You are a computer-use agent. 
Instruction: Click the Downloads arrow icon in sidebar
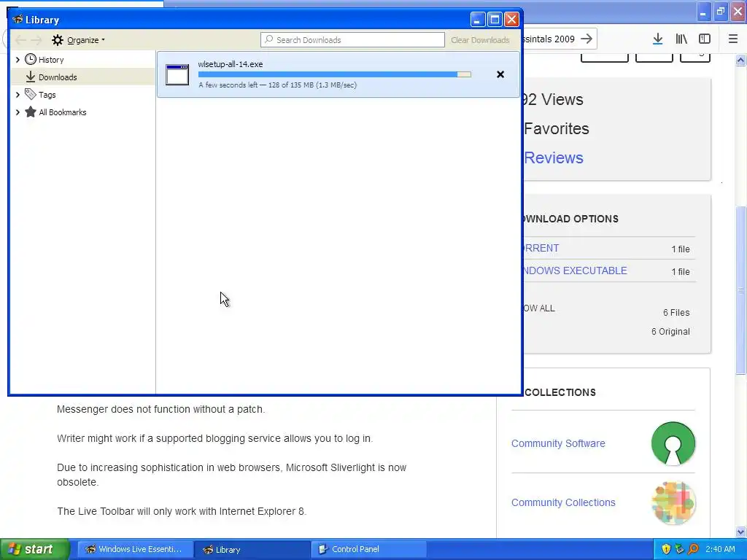[31, 77]
